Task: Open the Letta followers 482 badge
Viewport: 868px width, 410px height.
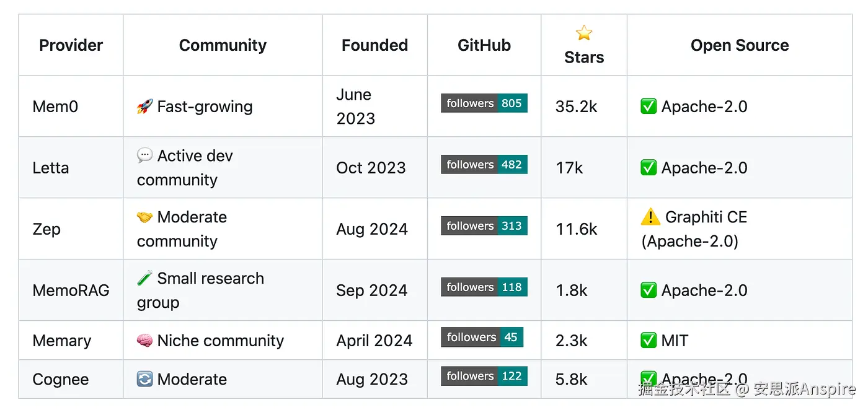Action: (x=484, y=165)
